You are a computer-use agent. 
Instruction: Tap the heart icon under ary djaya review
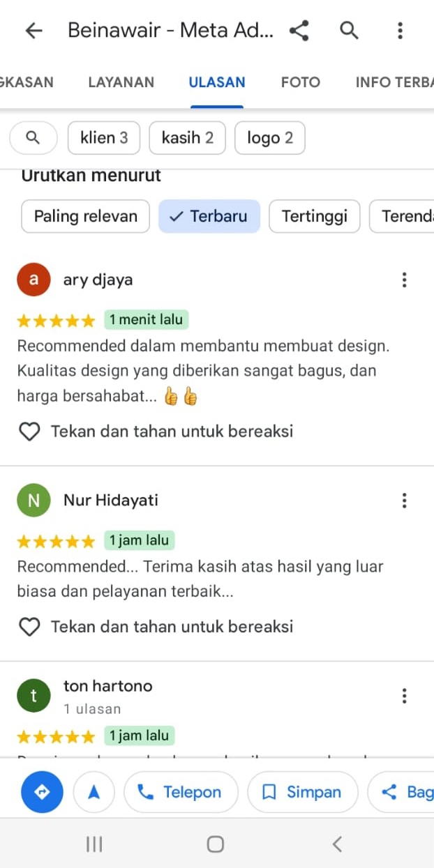[29, 432]
